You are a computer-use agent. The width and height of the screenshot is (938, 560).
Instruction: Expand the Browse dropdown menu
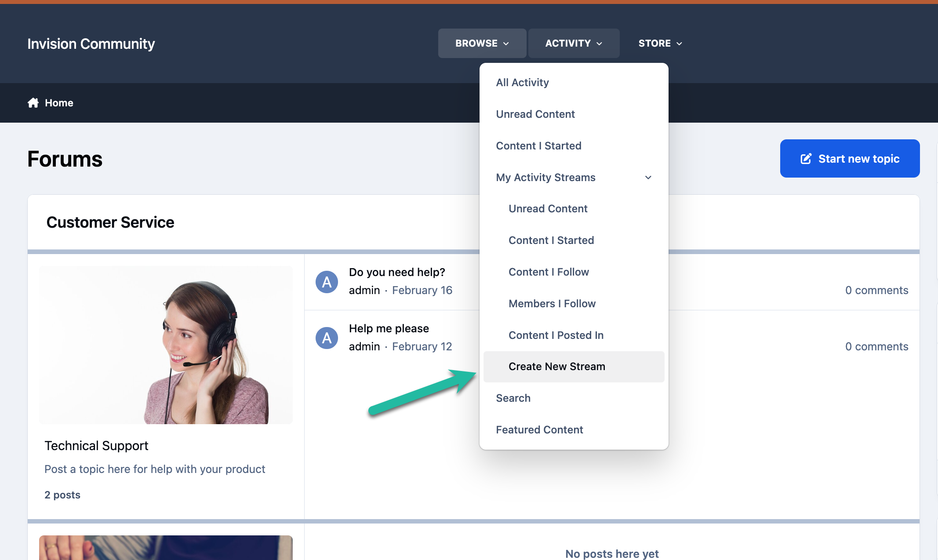click(482, 44)
